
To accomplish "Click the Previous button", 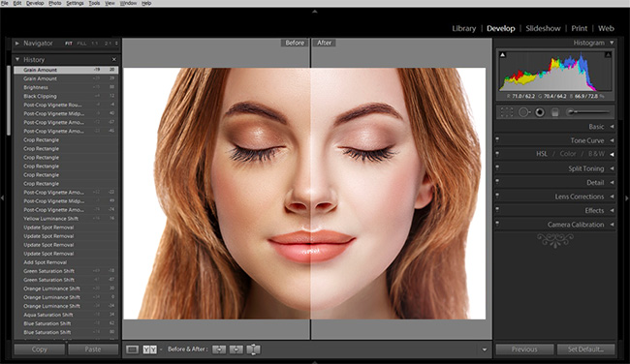I will [x=524, y=349].
